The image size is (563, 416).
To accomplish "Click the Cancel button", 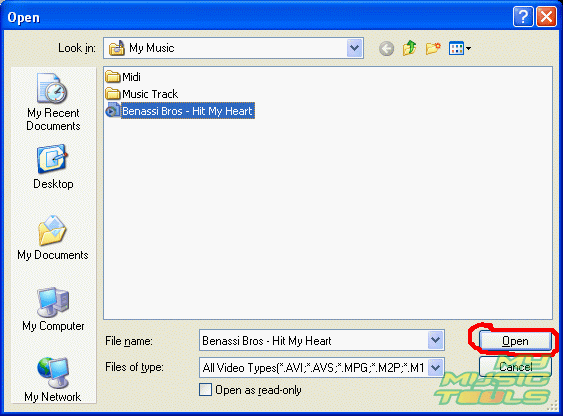I will tap(515, 367).
